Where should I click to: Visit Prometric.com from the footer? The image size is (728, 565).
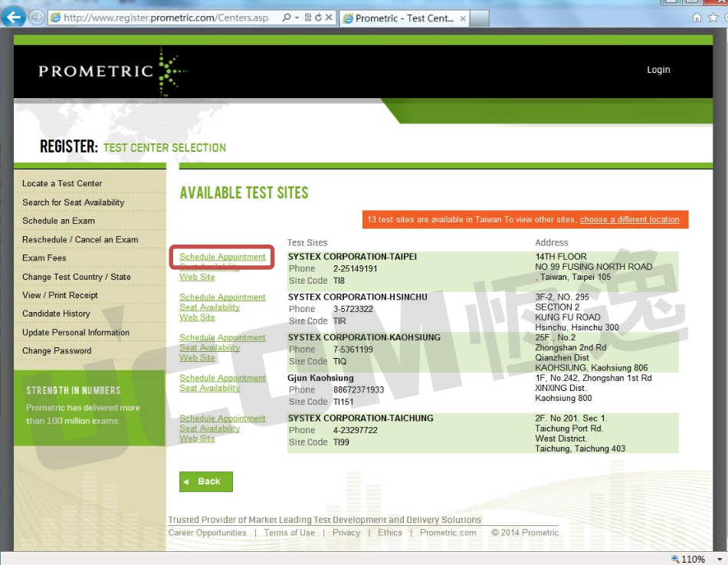pyautogui.click(x=448, y=533)
